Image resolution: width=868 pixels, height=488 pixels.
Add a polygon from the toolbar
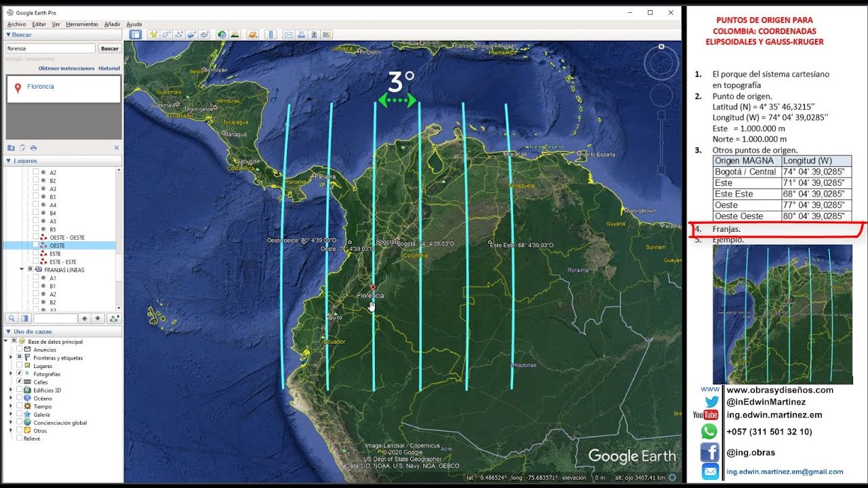pyautogui.click(x=166, y=35)
